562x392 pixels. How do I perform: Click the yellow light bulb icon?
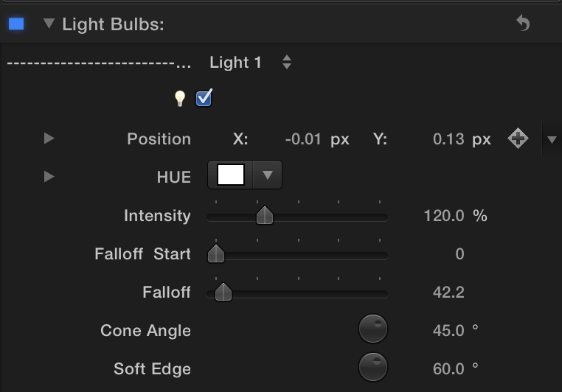179,98
